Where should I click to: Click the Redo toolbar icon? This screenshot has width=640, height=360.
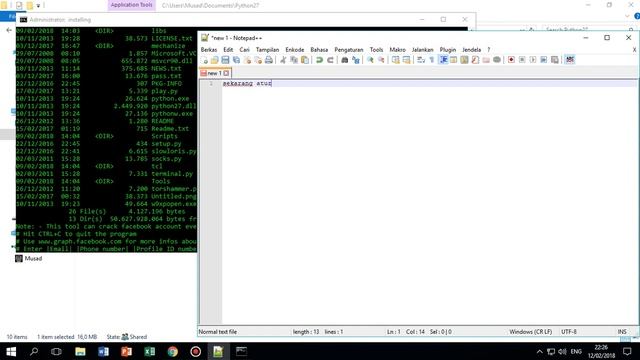tap(330, 60)
